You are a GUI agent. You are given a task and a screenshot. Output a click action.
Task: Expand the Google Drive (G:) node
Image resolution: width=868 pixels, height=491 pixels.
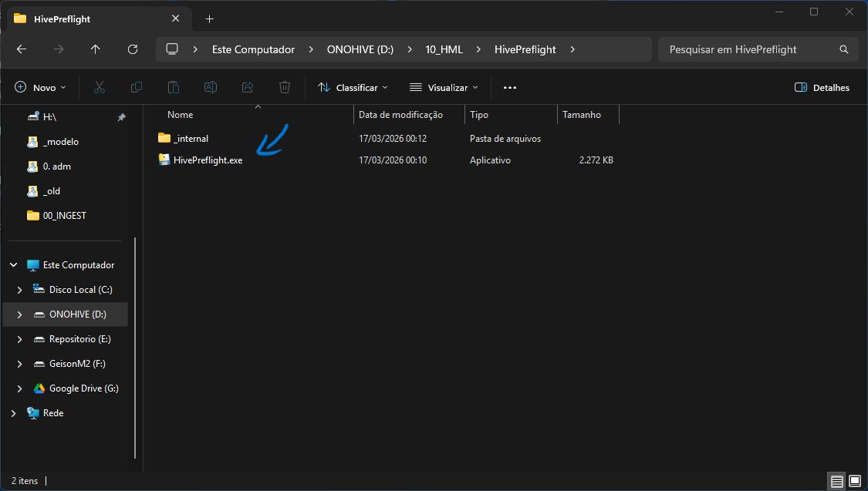tap(20, 388)
